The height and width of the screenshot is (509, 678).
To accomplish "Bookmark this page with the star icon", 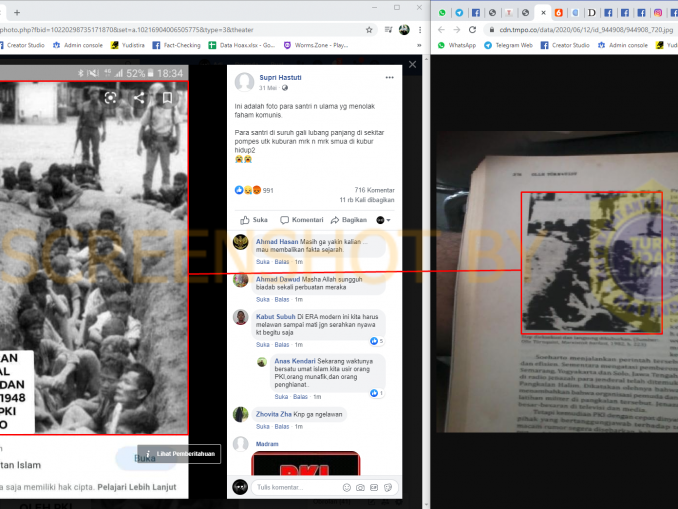I will [x=369, y=30].
